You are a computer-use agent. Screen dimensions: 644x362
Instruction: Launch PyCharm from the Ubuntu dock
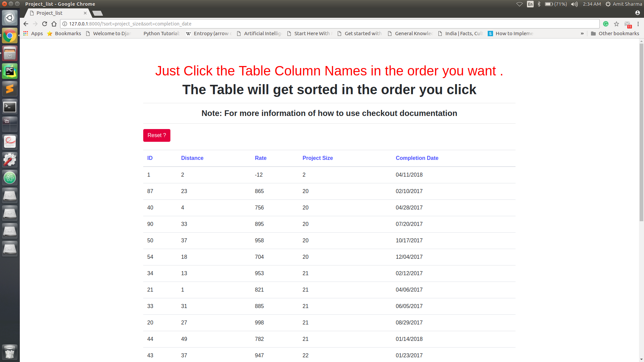[x=10, y=71]
